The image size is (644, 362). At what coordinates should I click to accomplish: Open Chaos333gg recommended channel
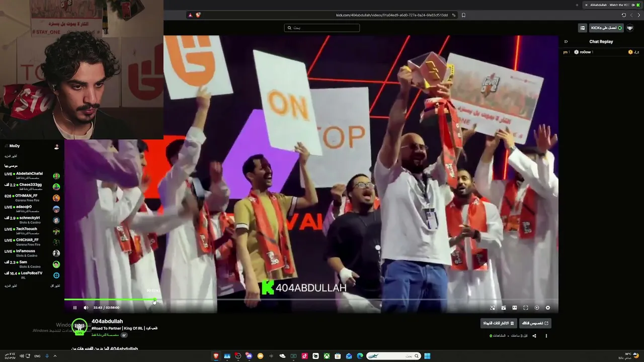click(32, 187)
